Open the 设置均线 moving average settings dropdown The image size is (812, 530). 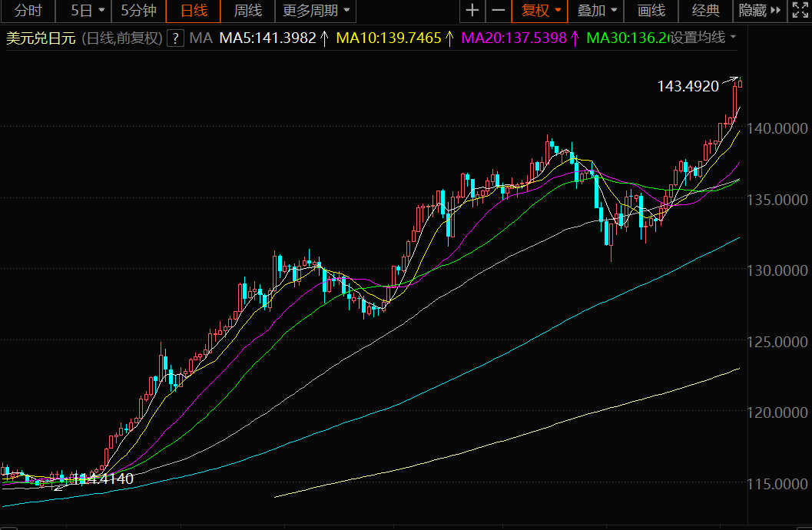pyautogui.click(x=703, y=38)
